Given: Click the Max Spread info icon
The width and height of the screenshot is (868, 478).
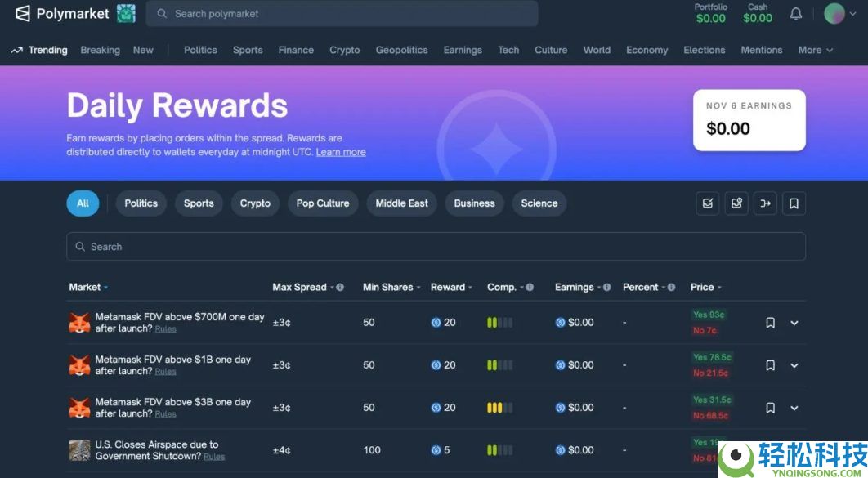Looking at the screenshot, I should pyautogui.click(x=340, y=288).
